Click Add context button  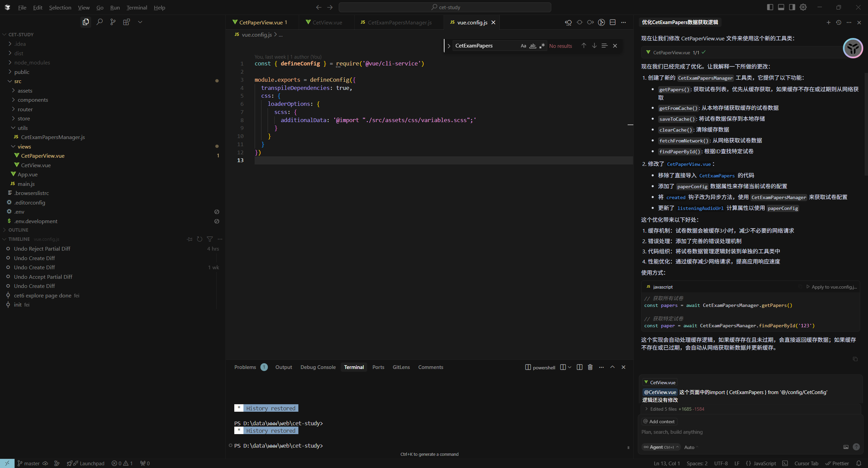659,422
